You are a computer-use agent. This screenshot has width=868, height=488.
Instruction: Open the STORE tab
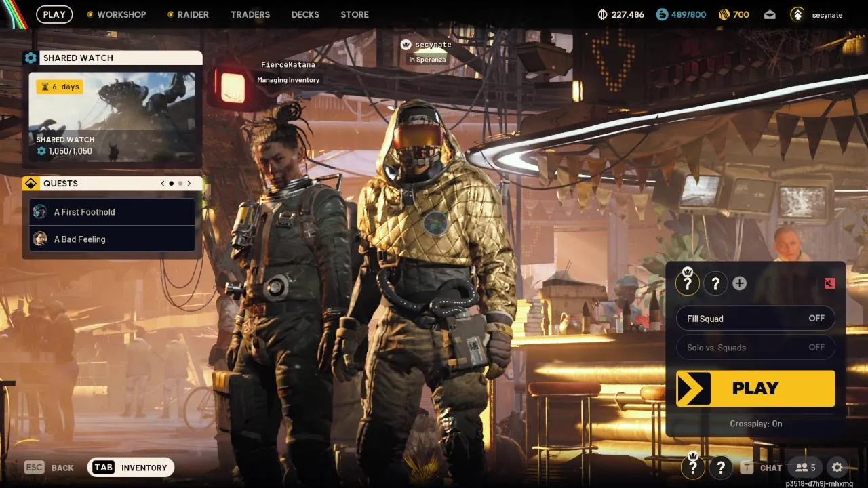pyautogui.click(x=355, y=14)
